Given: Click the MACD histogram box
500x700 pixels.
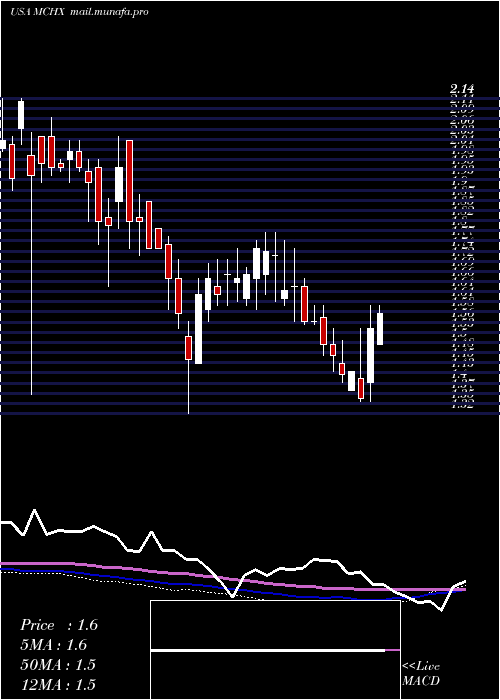Looking at the screenshot, I should [275, 650].
